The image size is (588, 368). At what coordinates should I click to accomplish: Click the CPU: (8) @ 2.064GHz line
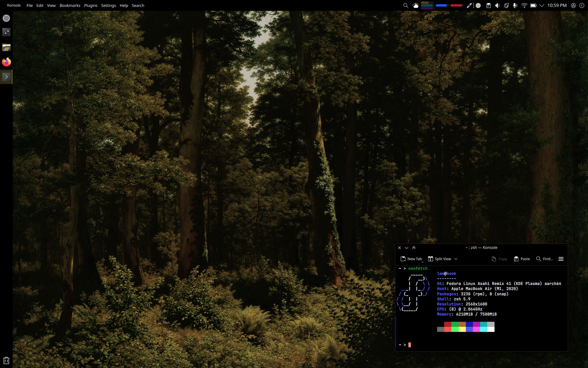459,309
